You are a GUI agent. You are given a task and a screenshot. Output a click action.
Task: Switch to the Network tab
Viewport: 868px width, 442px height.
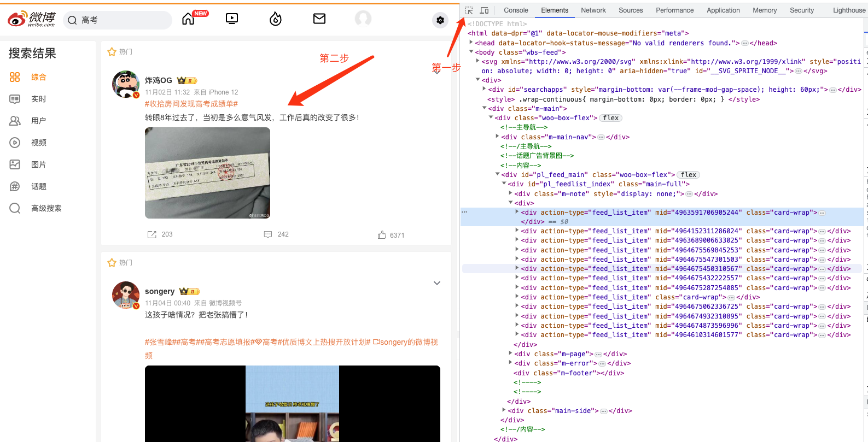593,10
